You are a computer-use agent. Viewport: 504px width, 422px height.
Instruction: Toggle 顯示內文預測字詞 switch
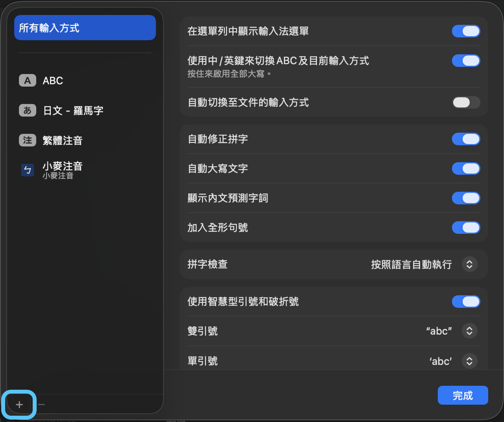[466, 198]
